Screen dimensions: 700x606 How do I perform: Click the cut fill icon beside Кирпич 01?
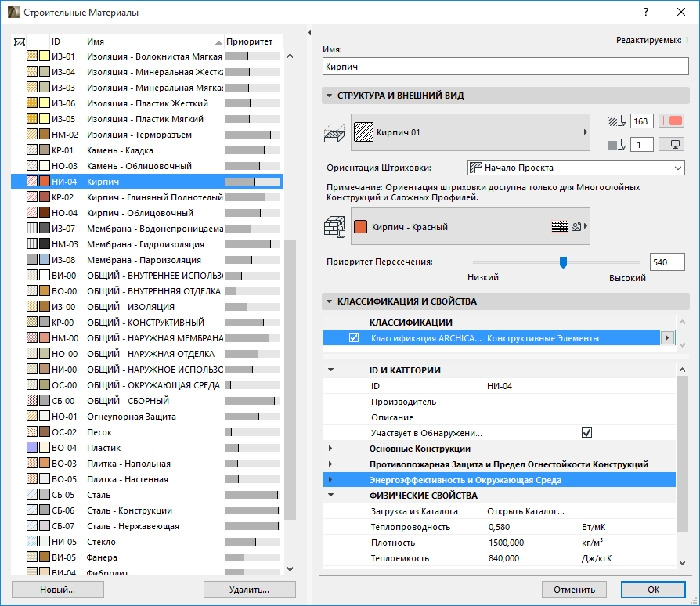(334, 133)
